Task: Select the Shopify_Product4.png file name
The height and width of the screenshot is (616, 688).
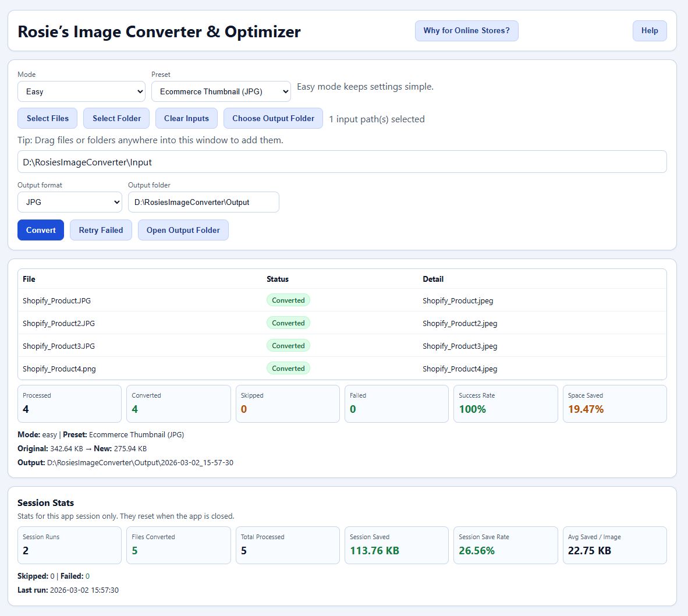Action: 59,369
